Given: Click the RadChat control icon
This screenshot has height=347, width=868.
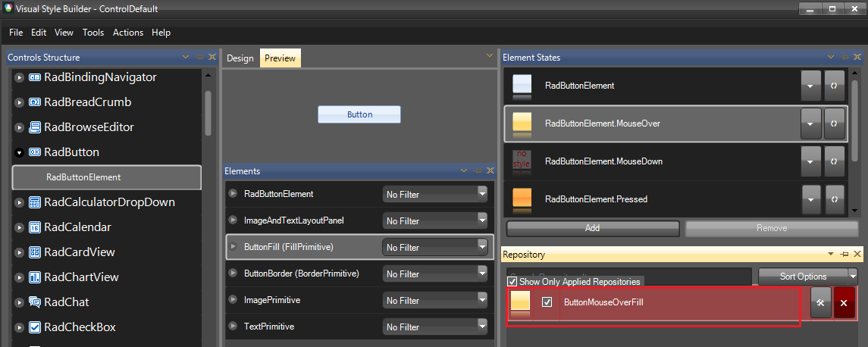Looking at the screenshot, I should click(x=35, y=302).
